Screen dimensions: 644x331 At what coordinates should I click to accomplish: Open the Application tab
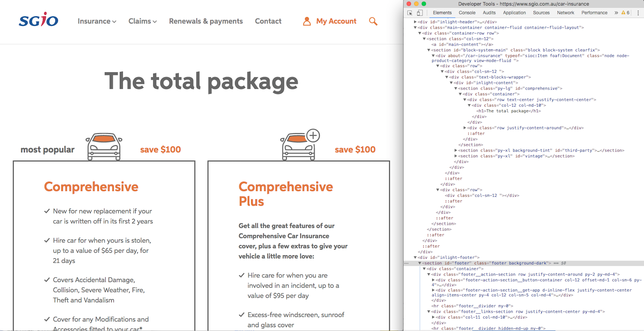click(514, 13)
